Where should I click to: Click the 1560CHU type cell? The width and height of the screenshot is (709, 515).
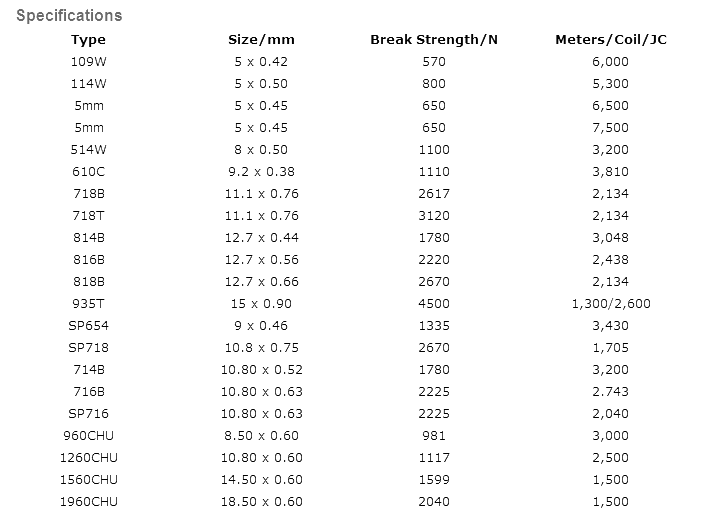pyautogui.click(x=89, y=480)
